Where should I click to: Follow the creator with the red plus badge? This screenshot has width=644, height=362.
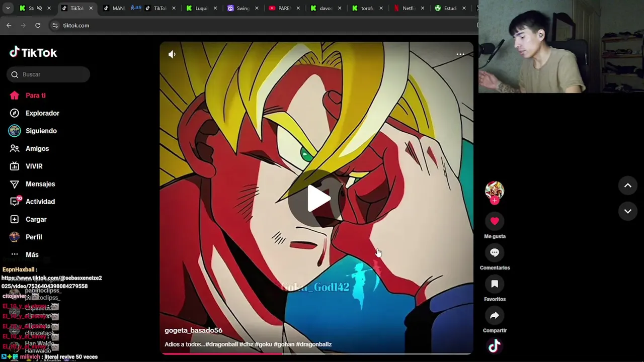(495, 201)
